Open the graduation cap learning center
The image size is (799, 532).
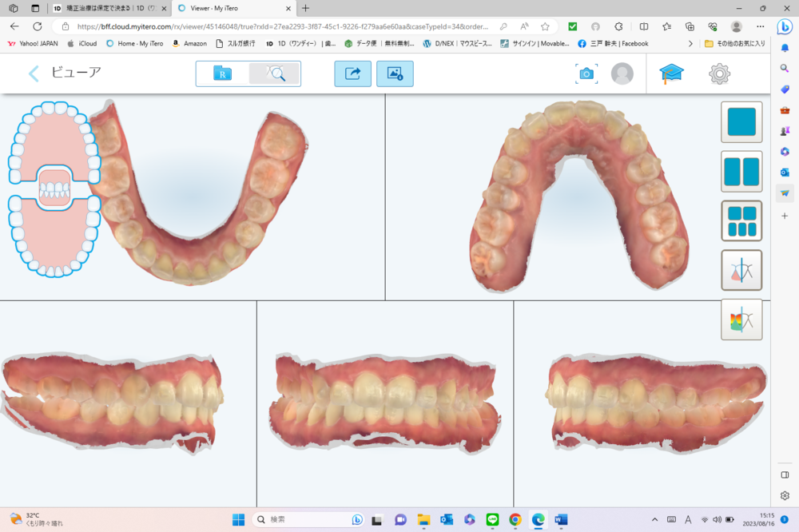click(671, 73)
